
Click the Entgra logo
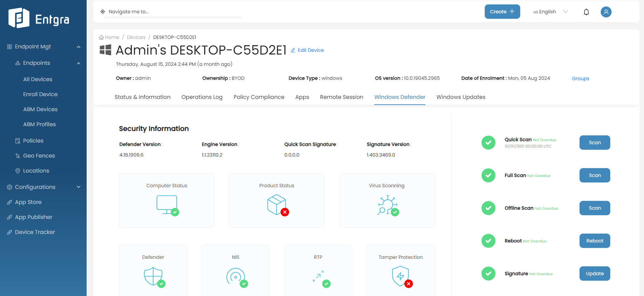(39, 18)
